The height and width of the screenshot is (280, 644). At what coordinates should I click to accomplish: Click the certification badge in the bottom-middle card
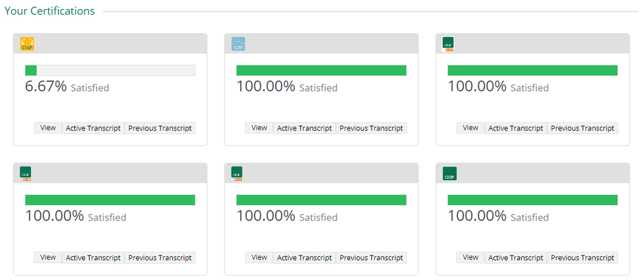coord(237,174)
